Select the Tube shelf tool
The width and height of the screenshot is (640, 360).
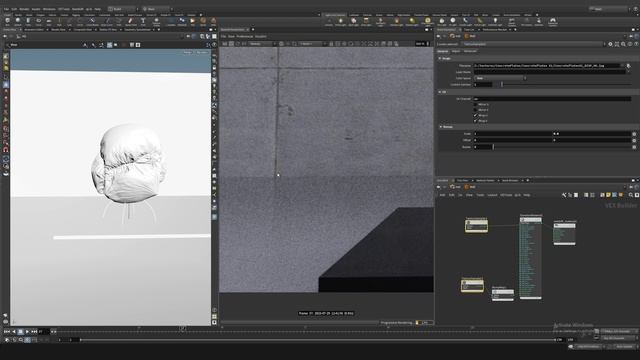pyautogui.click(x=28, y=21)
